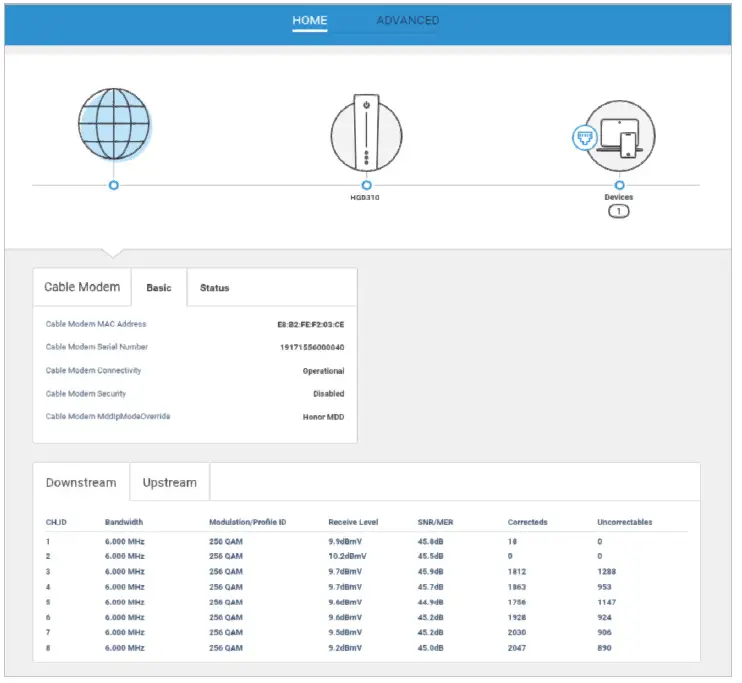Switch to the Upstream tab
Viewport: 742px width, 683px height.
169,482
